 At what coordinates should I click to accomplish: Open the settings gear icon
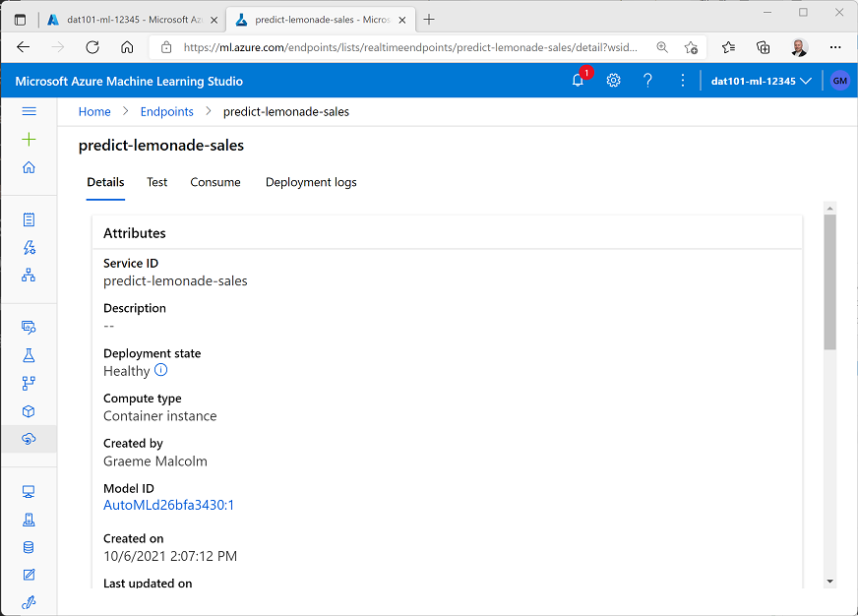click(x=613, y=80)
